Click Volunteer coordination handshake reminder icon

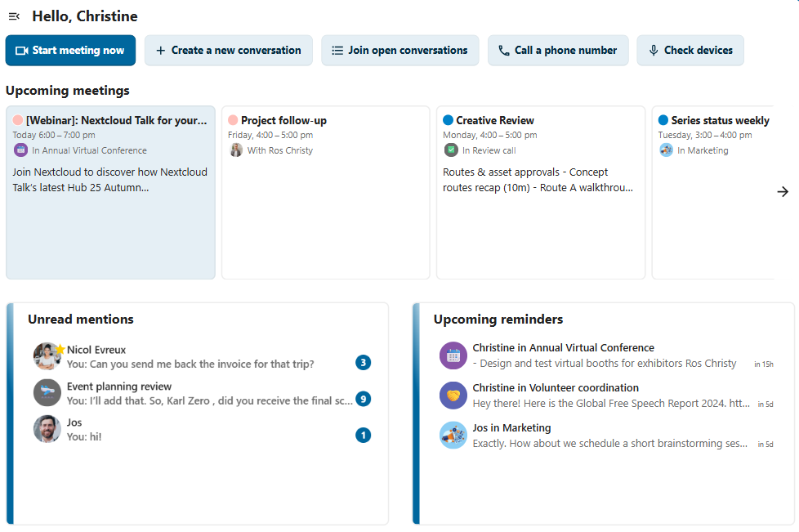[453, 396]
